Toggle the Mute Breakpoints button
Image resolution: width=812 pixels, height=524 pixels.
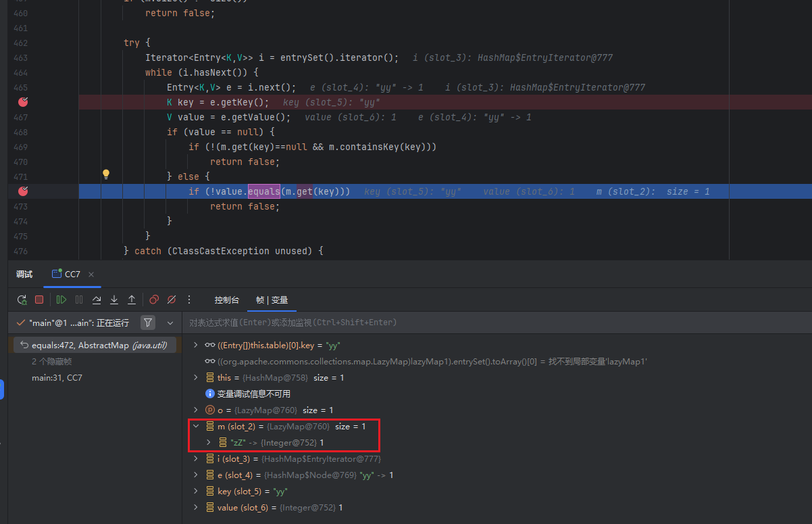pyautogui.click(x=172, y=300)
